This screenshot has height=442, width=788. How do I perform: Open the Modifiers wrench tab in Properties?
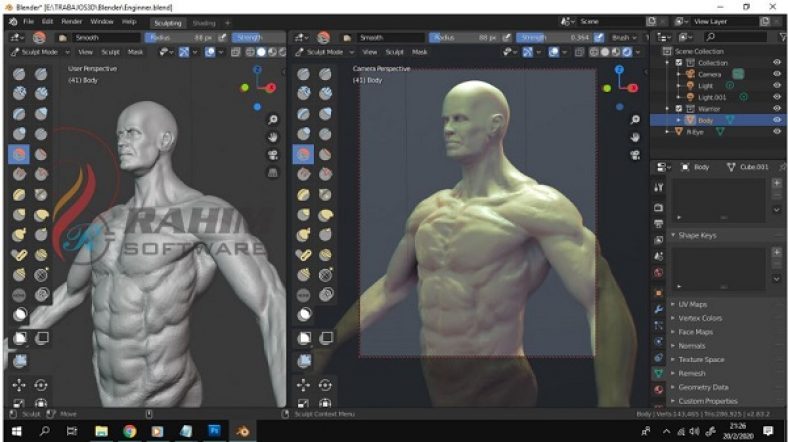tap(658, 310)
